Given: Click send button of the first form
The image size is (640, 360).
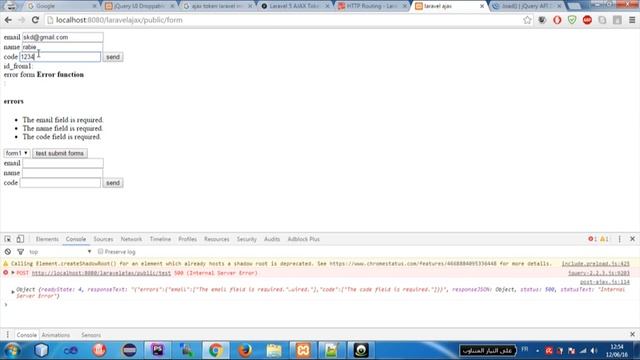Looking at the screenshot, I should [x=113, y=57].
